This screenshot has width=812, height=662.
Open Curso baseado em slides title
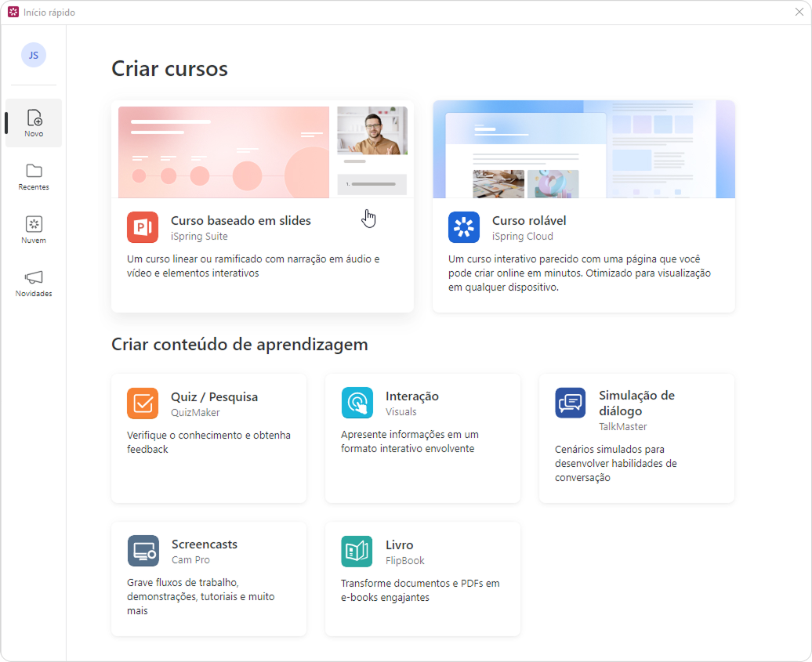tap(241, 221)
